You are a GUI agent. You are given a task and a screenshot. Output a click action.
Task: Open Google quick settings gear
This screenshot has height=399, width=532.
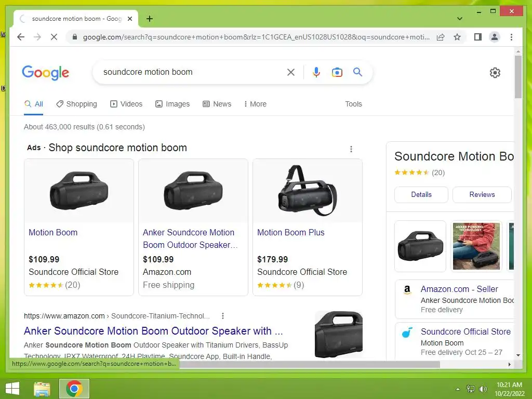(495, 73)
